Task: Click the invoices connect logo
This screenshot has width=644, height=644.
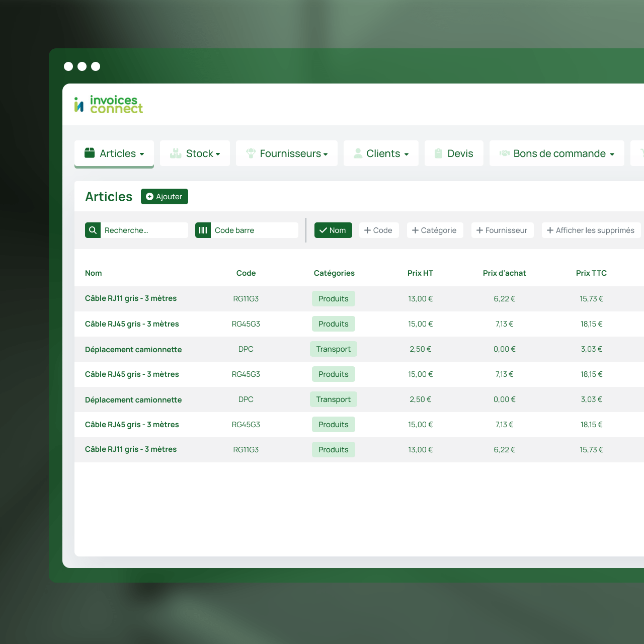Action: pos(108,104)
